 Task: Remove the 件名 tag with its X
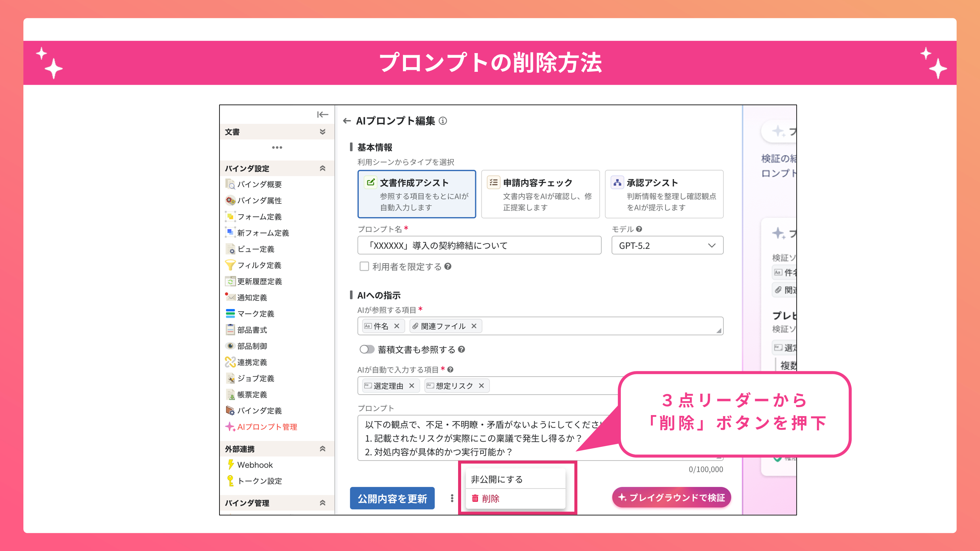tap(397, 326)
